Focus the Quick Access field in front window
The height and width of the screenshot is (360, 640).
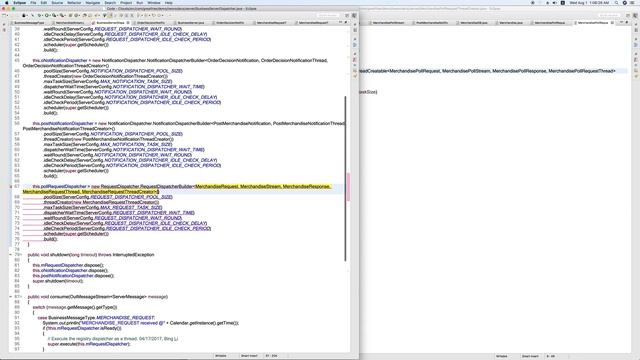click(328, 16)
